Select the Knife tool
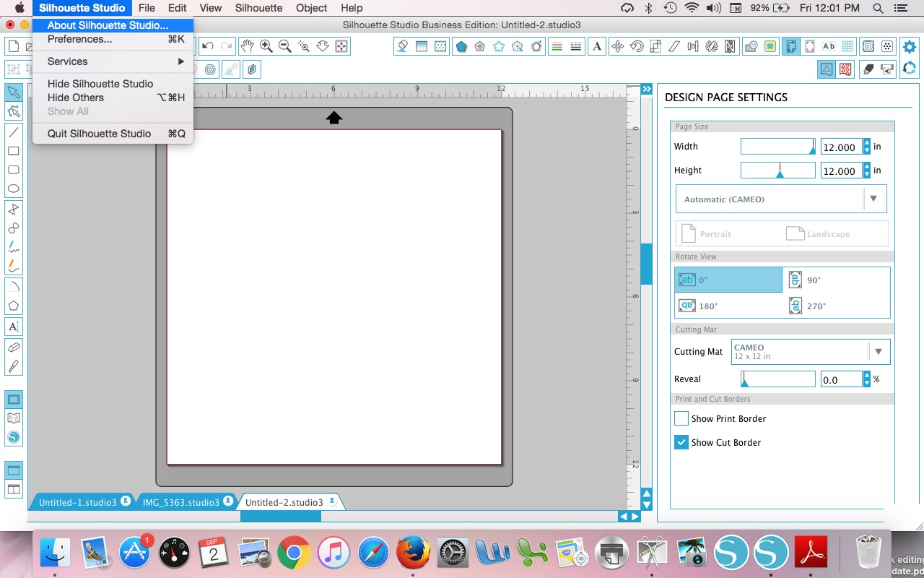 [x=13, y=366]
